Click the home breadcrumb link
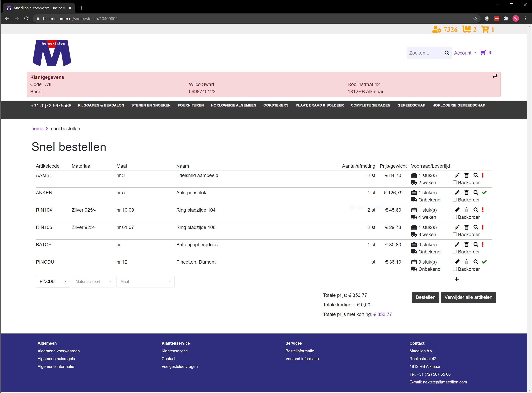Viewport: 532px width, 393px height. pyautogui.click(x=37, y=128)
